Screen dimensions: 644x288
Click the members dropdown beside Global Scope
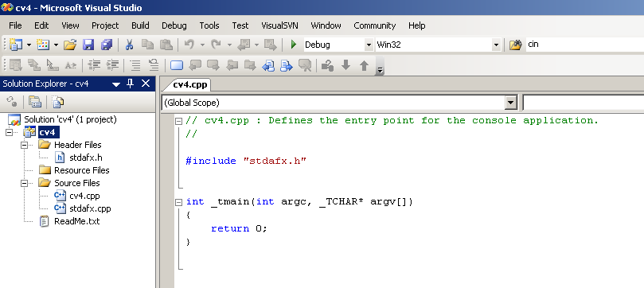[584, 103]
